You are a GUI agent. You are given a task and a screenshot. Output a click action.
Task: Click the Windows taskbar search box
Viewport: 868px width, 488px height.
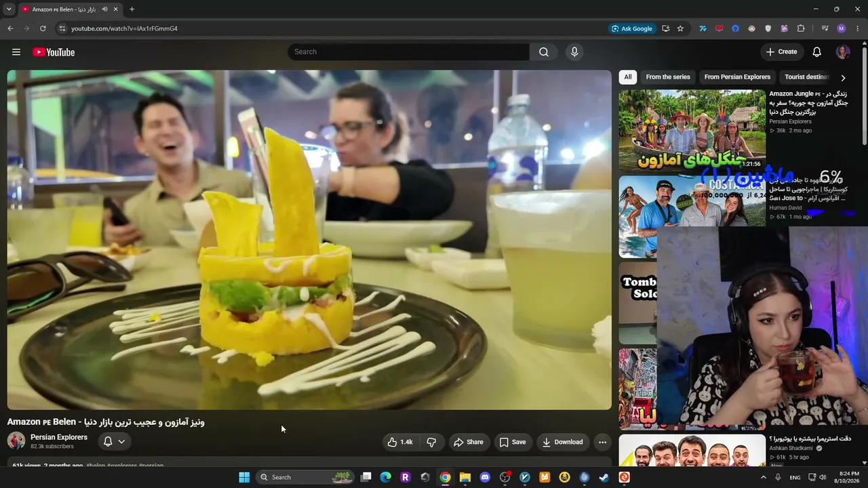tap(307, 477)
